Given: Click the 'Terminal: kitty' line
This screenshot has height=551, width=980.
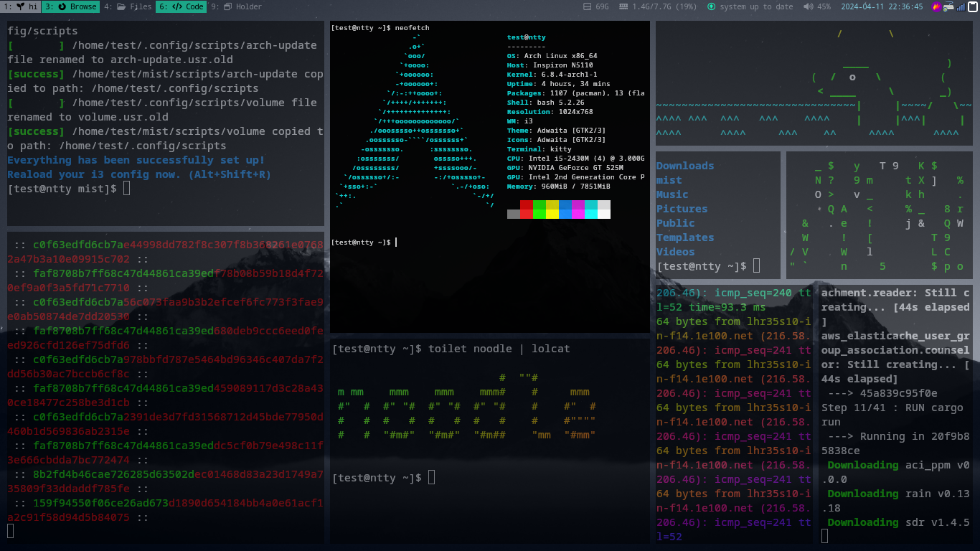Looking at the screenshot, I should [539, 149].
